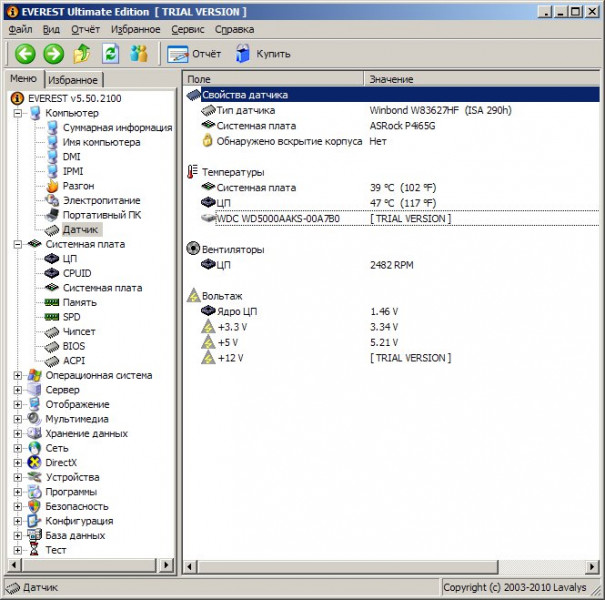The height and width of the screenshot is (600, 605).
Task: Click the Refresh toolbar icon
Action: pyautogui.click(x=110, y=54)
